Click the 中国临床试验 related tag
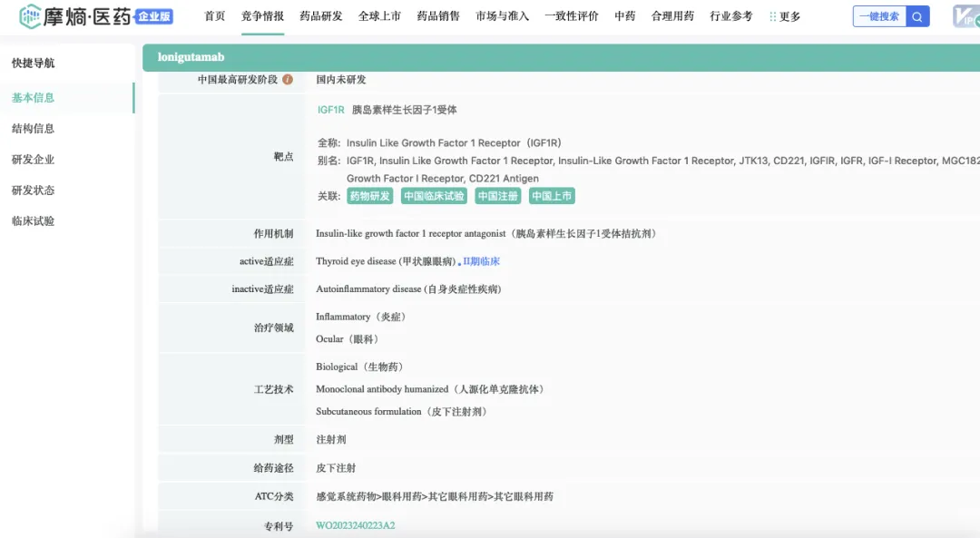Viewport: 980px width, 538px height. pos(434,196)
